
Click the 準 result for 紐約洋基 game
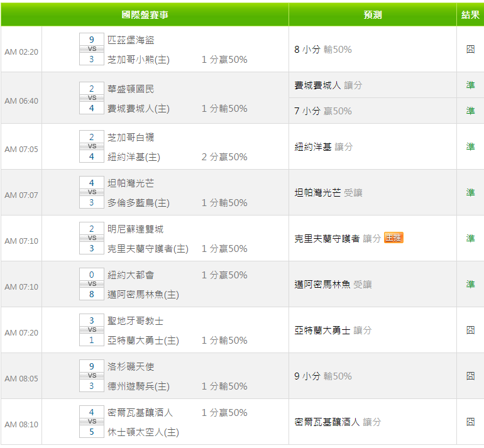(470, 147)
